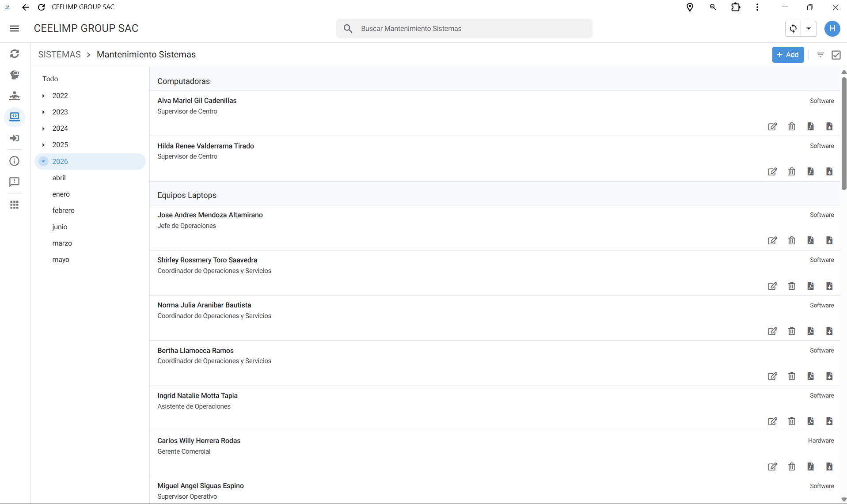Image resolution: width=847 pixels, height=504 pixels.
Task: Open the info icon in sidebar
Action: [15, 161]
